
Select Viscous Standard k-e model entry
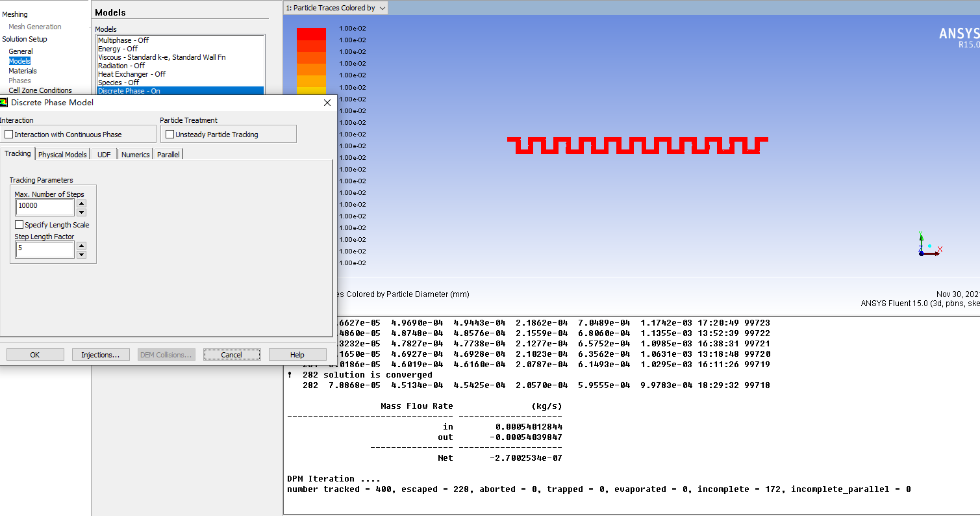tap(162, 57)
